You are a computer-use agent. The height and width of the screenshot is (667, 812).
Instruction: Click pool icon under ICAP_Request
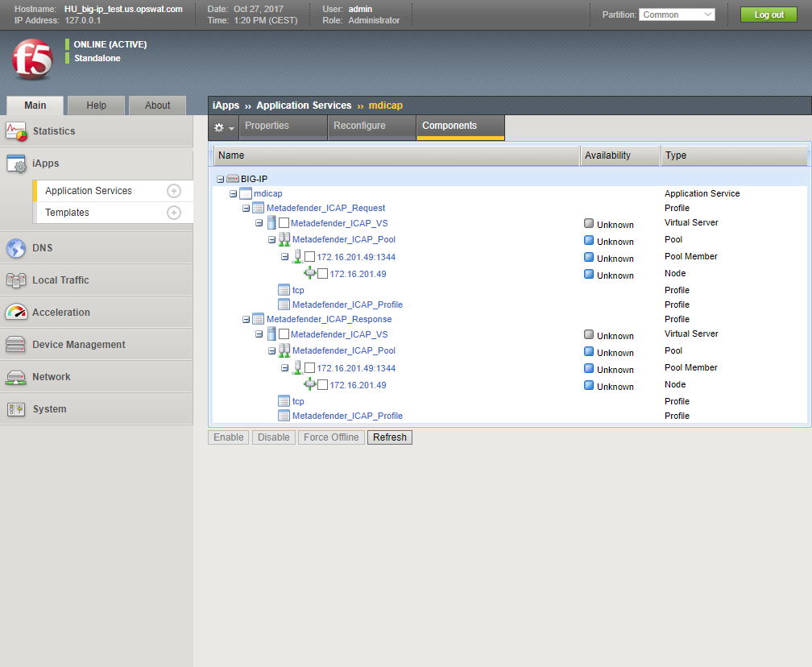coord(284,239)
